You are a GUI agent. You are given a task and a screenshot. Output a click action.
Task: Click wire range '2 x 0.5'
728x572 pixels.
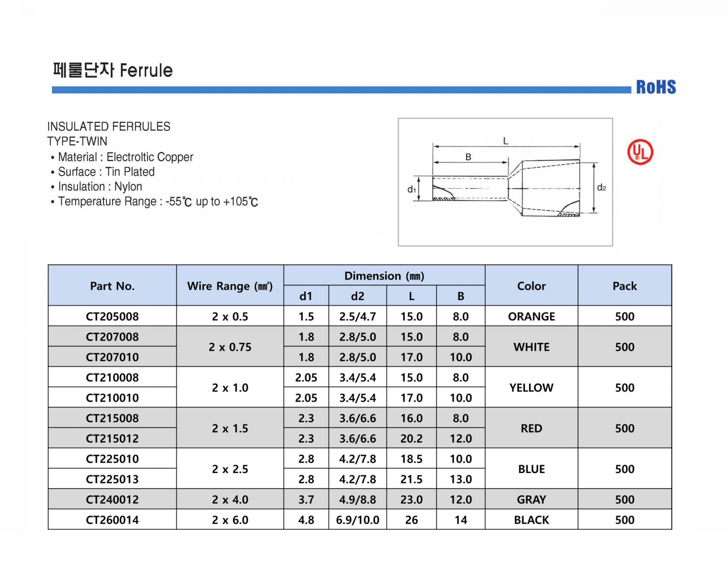click(230, 316)
